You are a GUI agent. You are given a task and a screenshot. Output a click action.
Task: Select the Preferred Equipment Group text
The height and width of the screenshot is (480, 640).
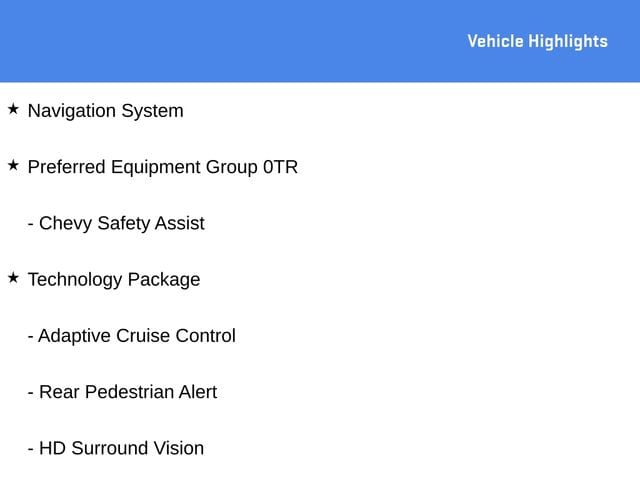pos(143,167)
